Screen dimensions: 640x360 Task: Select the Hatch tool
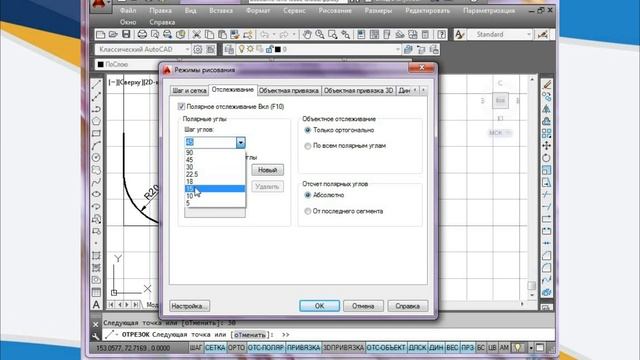point(96,256)
